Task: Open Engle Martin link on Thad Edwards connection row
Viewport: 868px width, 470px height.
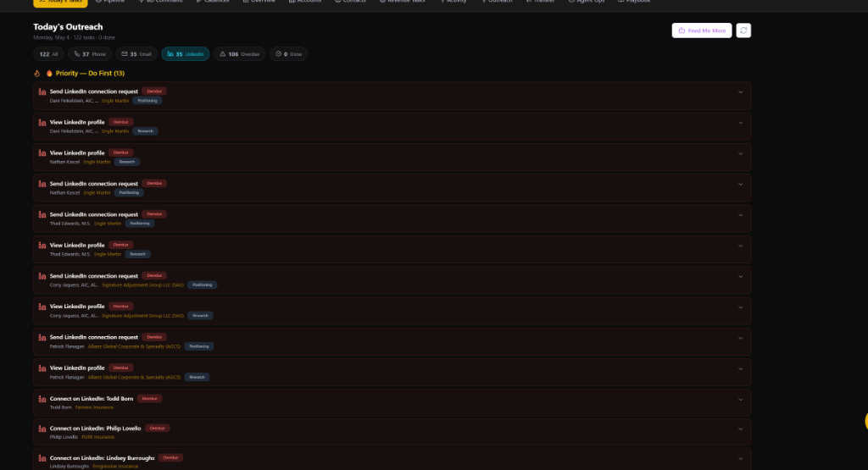Action: (108, 224)
